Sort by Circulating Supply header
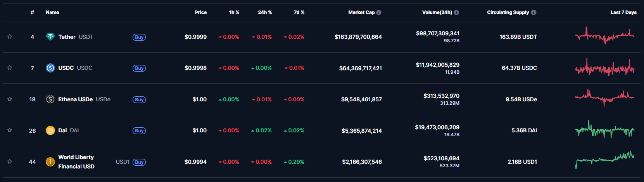Image resolution: width=644 pixels, height=182 pixels. (508, 12)
